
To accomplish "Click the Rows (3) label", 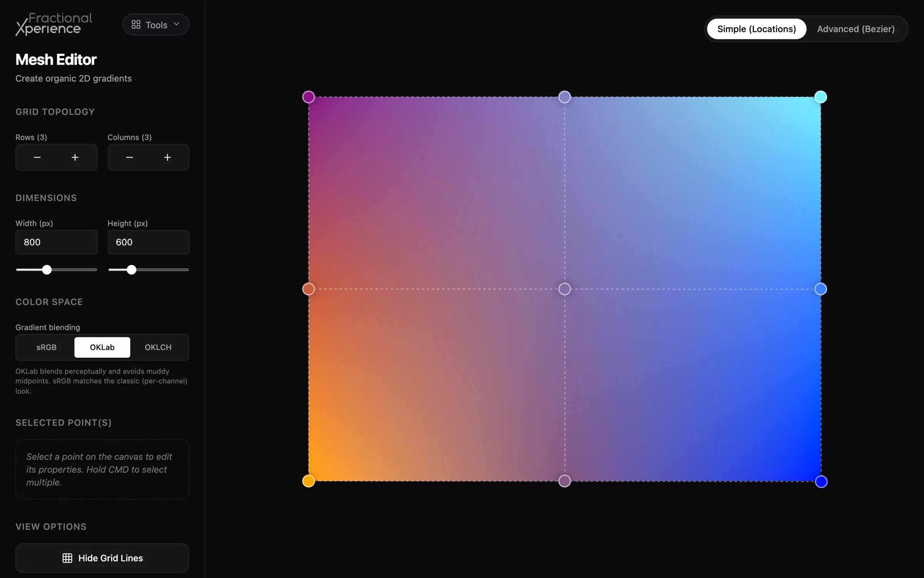I will tap(31, 137).
